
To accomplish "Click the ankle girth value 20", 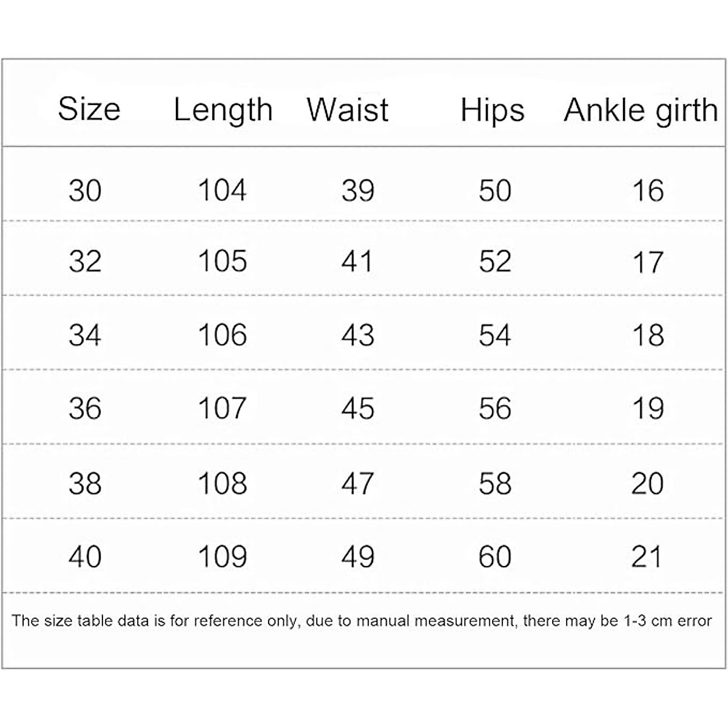I will (648, 484).
